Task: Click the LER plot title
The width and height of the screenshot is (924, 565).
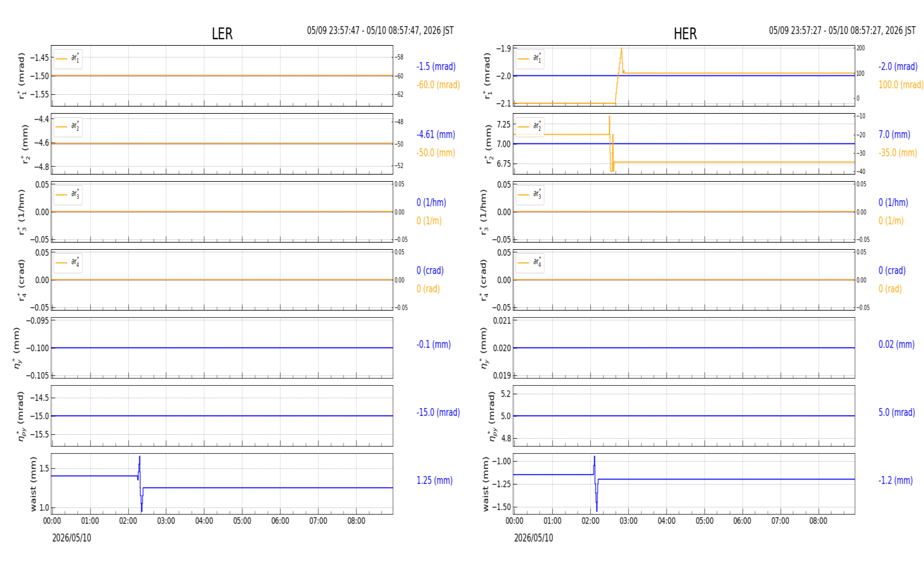Action: point(222,34)
